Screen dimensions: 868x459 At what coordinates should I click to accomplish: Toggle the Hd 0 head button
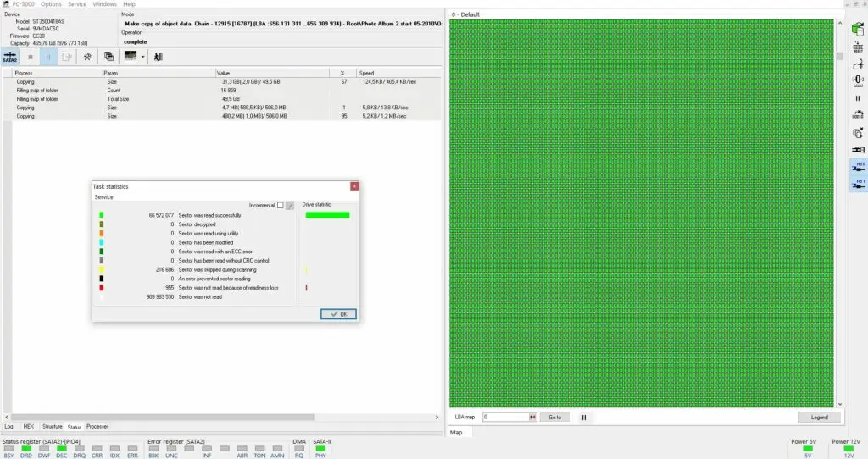pyautogui.click(x=858, y=167)
